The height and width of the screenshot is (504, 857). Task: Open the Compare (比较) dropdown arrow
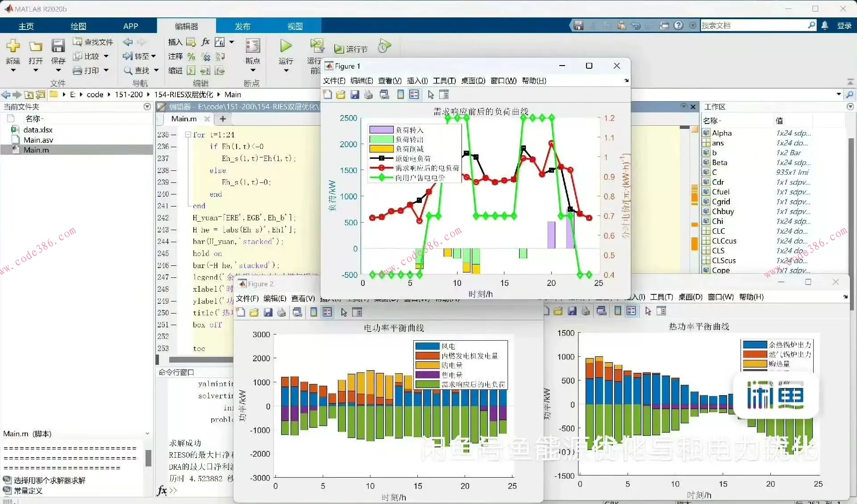[106, 56]
